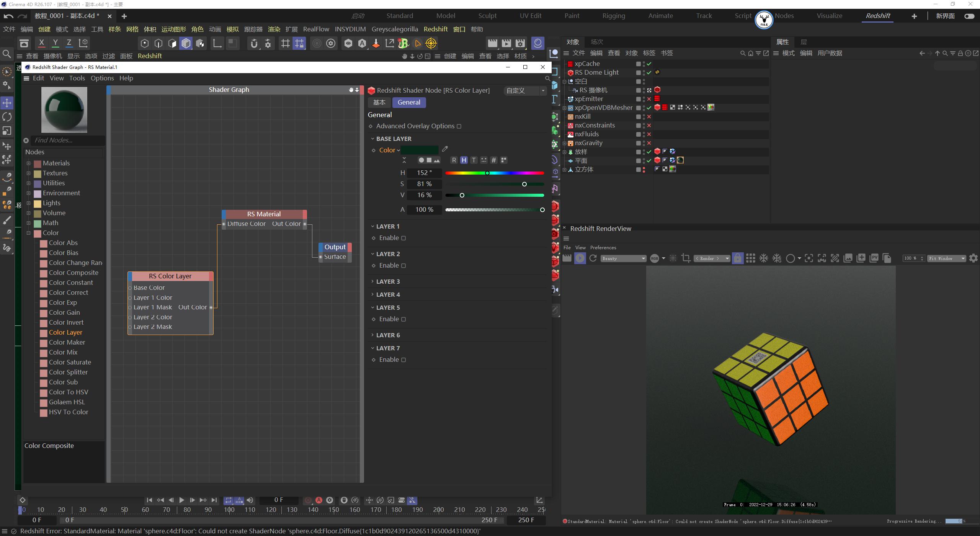Switch to the 基本 tab of the shader node

point(379,102)
